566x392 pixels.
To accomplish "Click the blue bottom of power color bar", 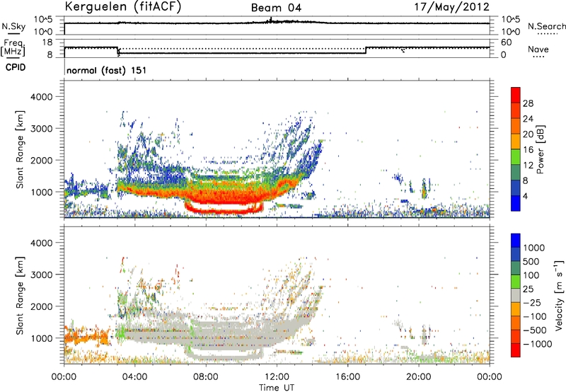I will coord(516,203).
